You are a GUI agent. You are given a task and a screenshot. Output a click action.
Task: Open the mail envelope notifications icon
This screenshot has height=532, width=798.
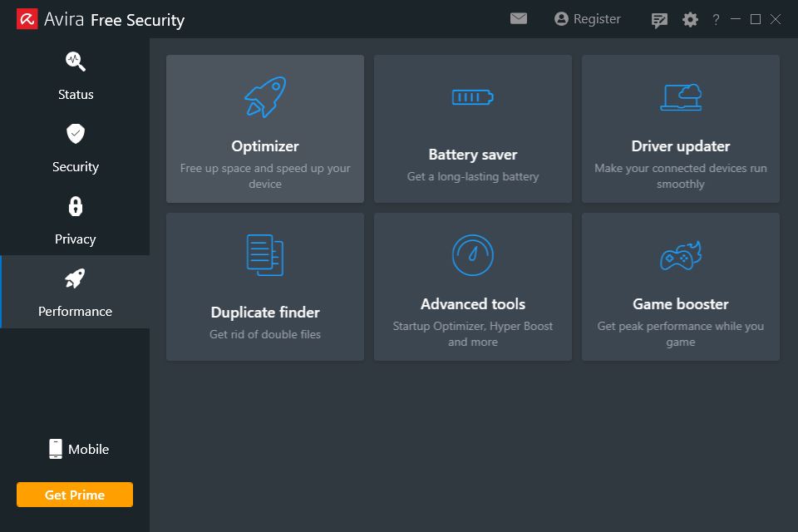[x=518, y=19]
